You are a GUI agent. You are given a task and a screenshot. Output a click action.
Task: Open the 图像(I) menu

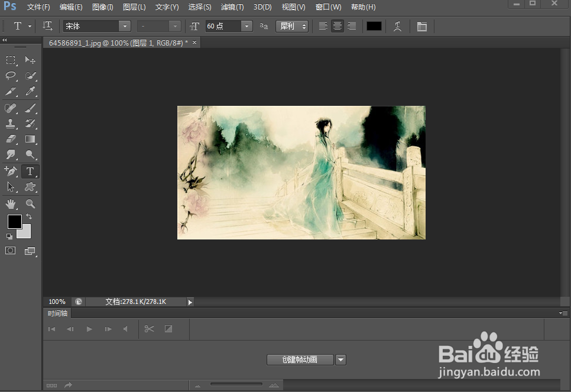pyautogui.click(x=103, y=7)
